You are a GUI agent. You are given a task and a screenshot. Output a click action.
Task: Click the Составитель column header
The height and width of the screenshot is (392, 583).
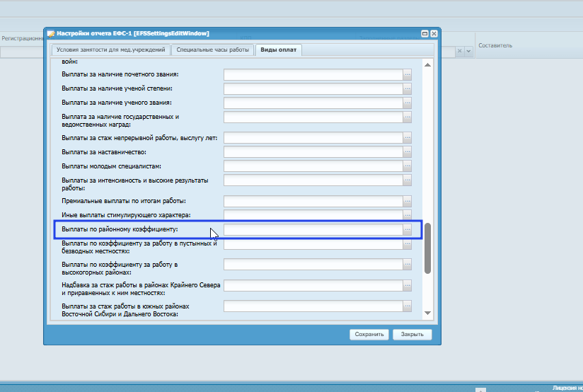pyautogui.click(x=495, y=45)
